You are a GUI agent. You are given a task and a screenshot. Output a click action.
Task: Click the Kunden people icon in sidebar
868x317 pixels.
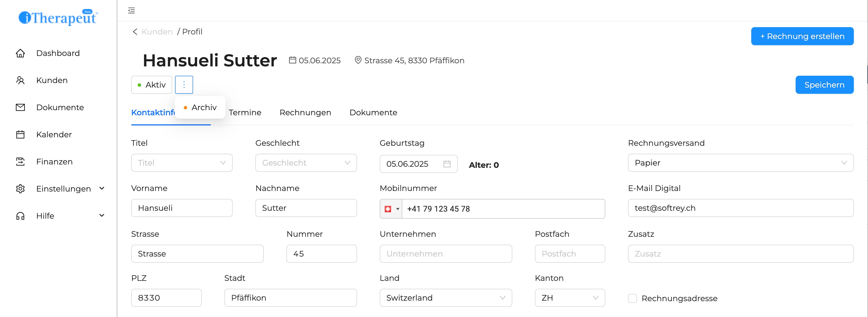click(20, 80)
